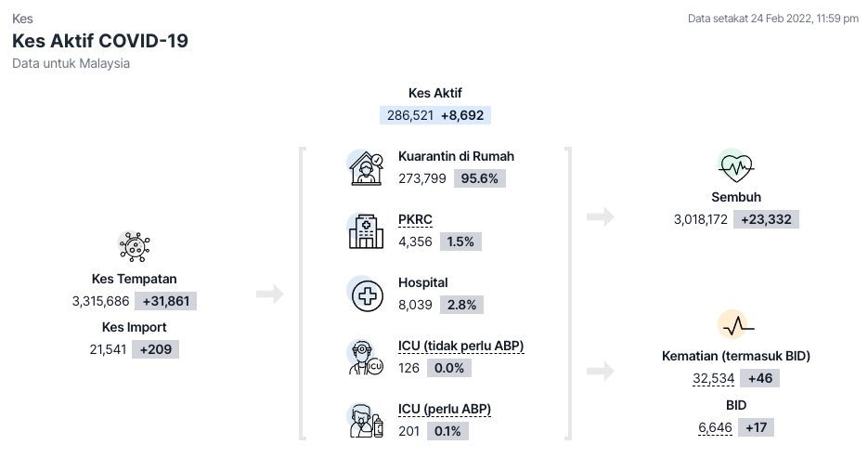Click the Kematian (termasuk BID) label
The height and width of the screenshot is (458, 868).
click(x=736, y=356)
